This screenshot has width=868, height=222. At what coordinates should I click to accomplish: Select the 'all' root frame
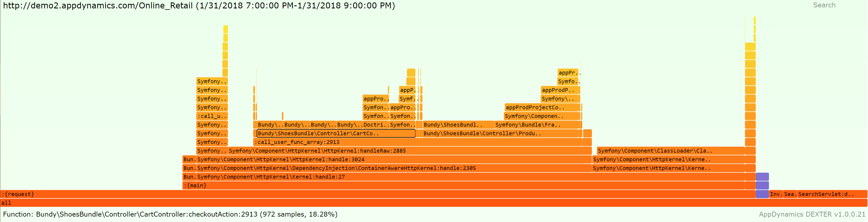click(433, 203)
